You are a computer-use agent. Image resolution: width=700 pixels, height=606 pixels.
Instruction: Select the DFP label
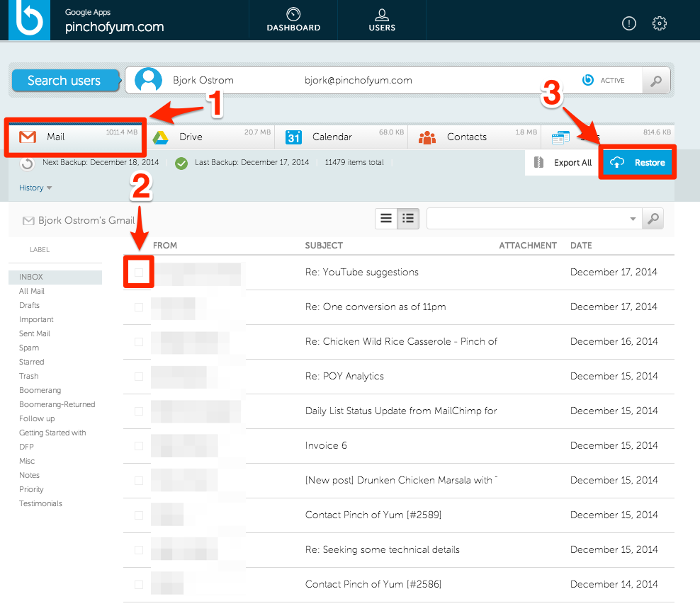point(26,447)
